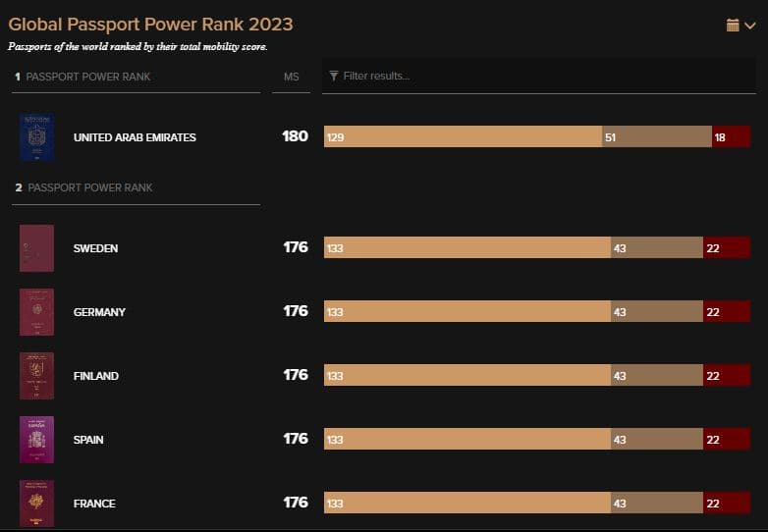Open the SWEDEN country link
This screenshot has width=768, height=532.
click(95, 248)
